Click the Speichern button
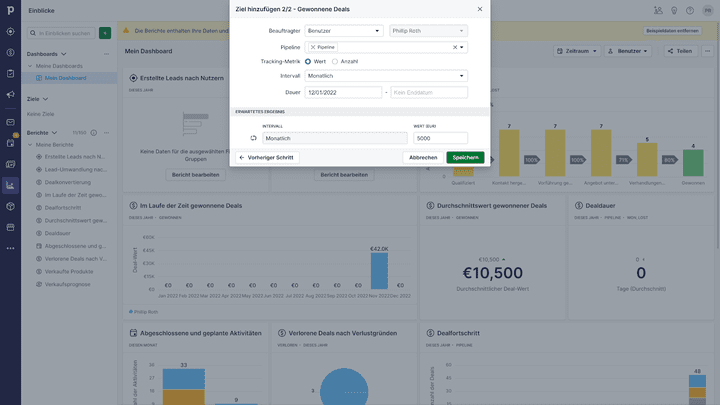 point(465,157)
